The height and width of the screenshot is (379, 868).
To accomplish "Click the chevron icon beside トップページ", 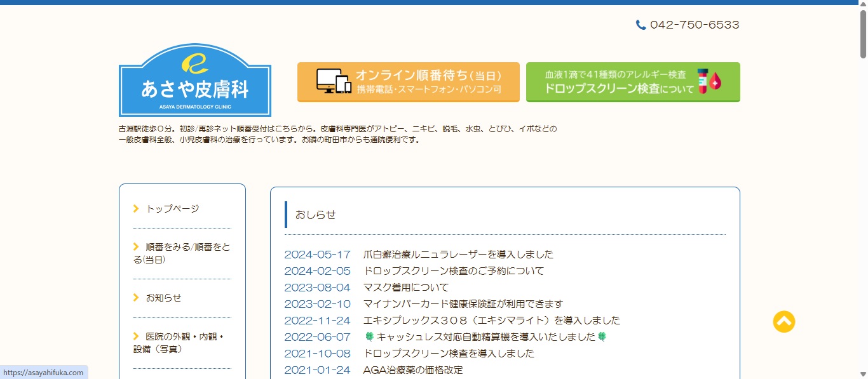I will tap(136, 208).
